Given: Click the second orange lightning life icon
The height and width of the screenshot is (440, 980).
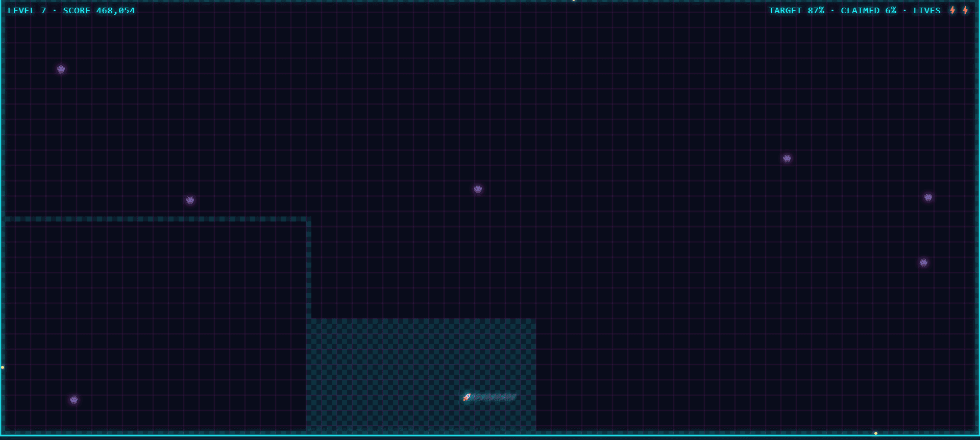Looking at the screenshot, I should click(x=965, y=10).
